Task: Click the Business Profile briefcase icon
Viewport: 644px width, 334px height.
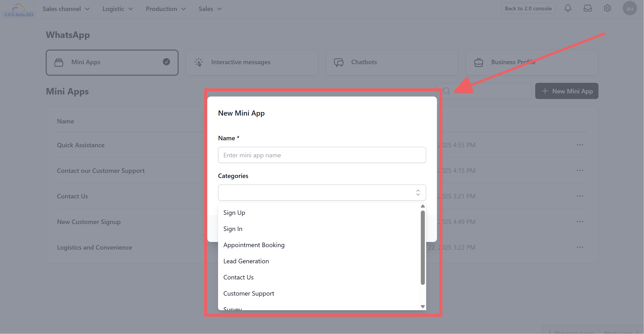Action: [478, 62]
